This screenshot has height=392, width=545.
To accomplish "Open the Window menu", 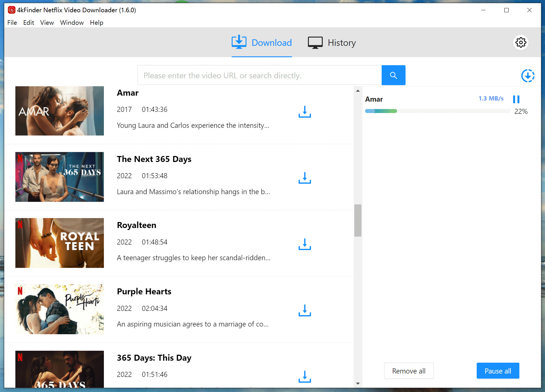I will pos(72,22).
